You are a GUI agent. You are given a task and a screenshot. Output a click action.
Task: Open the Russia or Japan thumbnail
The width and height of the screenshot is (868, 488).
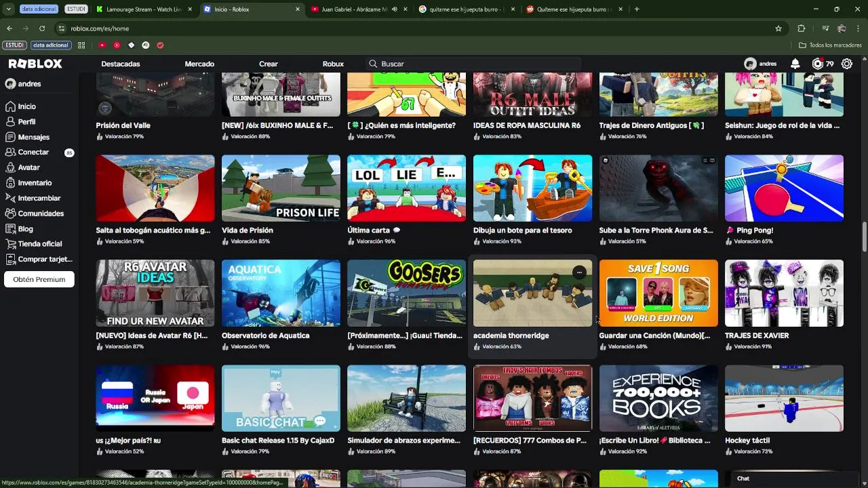(155, 399)
